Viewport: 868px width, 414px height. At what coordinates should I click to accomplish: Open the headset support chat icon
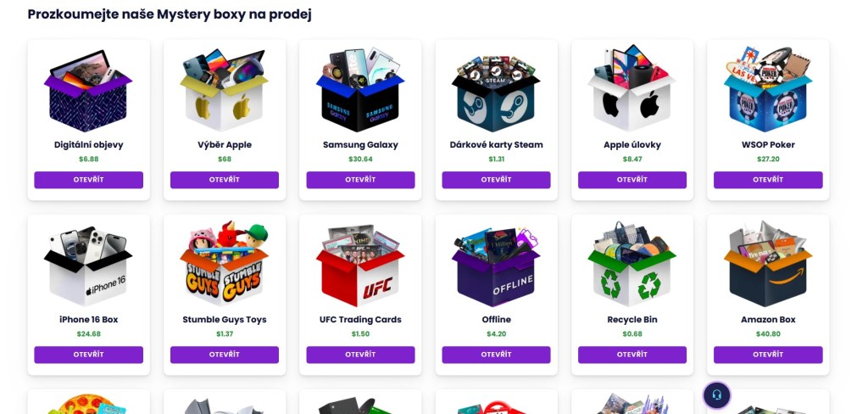[717, 395]
